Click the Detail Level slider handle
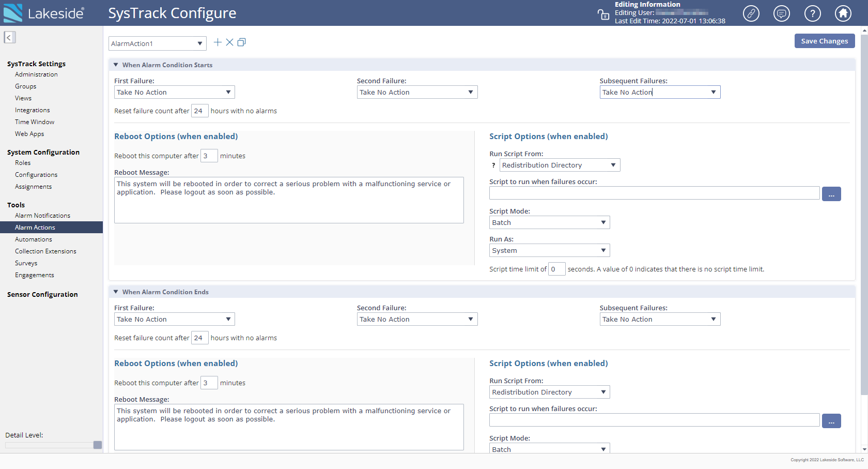 [98, 445]
